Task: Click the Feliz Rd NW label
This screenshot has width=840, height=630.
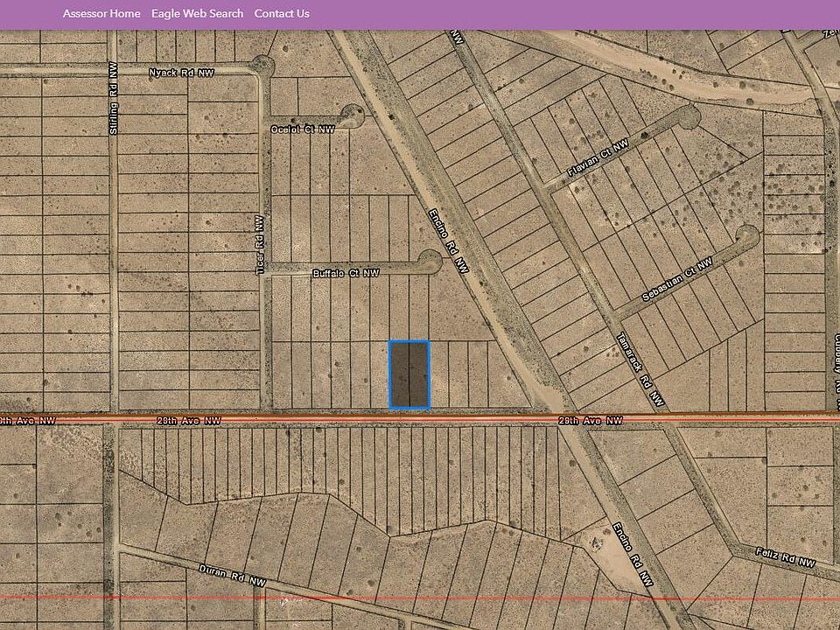Action: click(786, 557)
